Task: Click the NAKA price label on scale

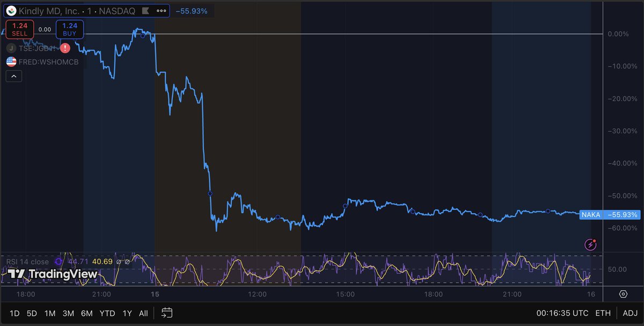Action: [591, 214]
